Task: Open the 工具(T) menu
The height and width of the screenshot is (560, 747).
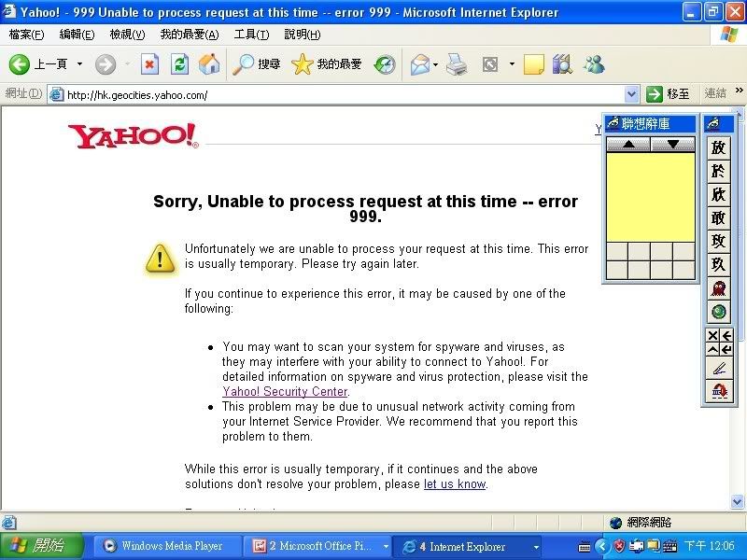Action: [251, 35]
